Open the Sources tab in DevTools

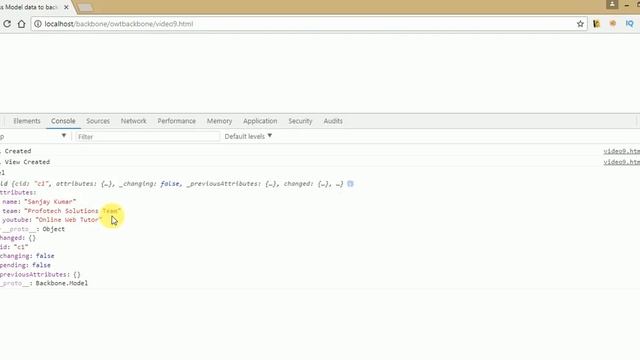tap(98, 121)
